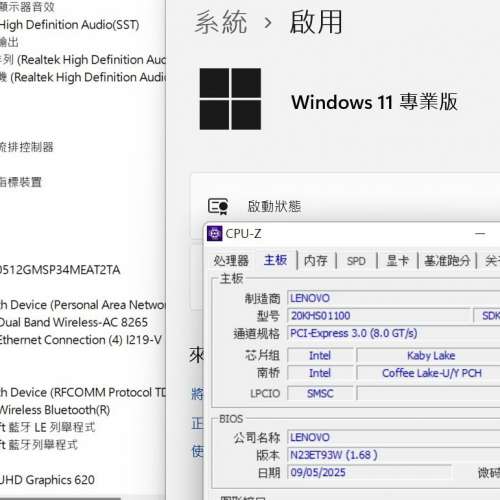Screen dimensions: 500x500
Task: Select Device (Personal Area Network) entry
Action: [x=83, y=305]
